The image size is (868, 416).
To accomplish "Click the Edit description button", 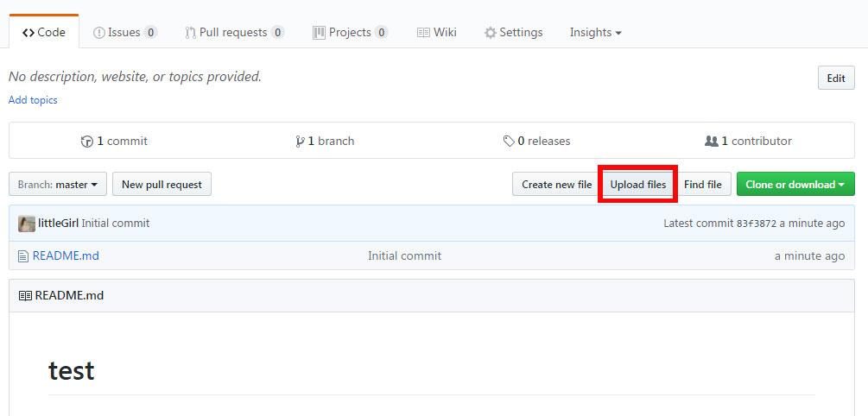I will click(x=836, y=78).
